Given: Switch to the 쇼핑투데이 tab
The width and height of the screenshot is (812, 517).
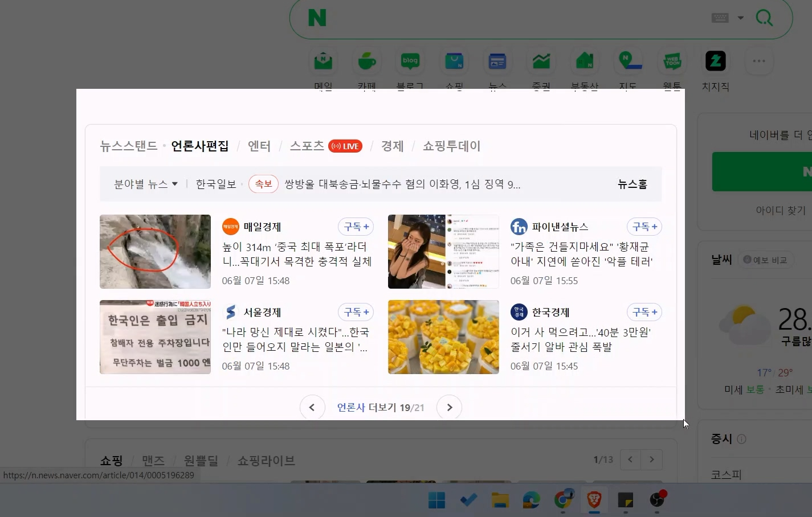Looking at the screenshot, I should tap(452, 146).
